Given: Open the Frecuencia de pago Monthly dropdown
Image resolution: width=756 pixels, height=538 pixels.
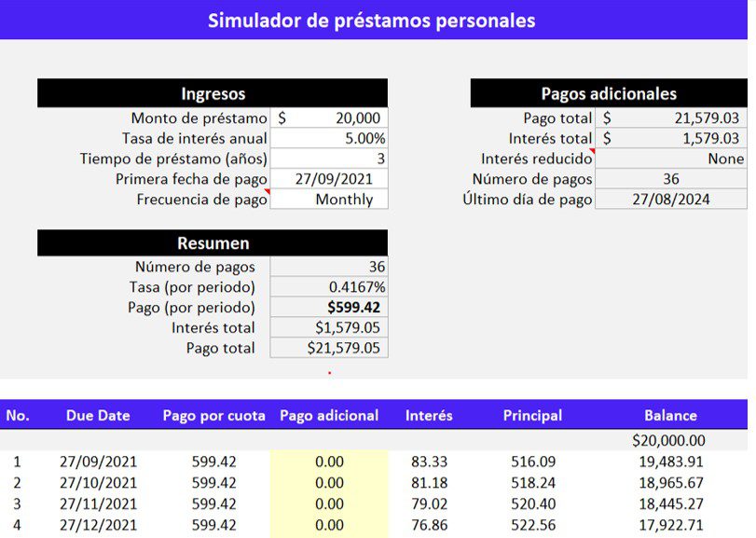Looking at the screenshot, I should 331,199.
